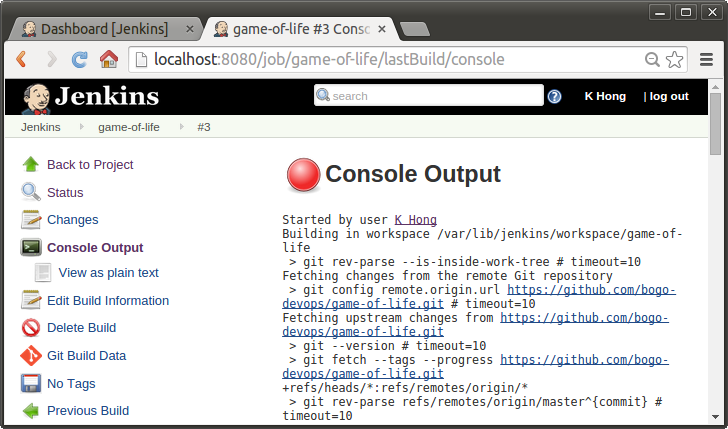Open the Status link

point(65,192)
